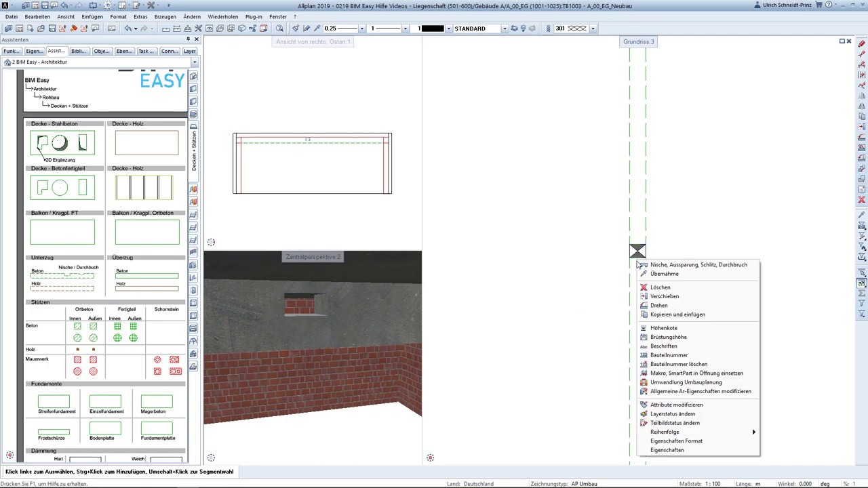868x488 pixels.
Task: Click Brüstungshöhe in the context menu
Action: click(x=668, y=337)
